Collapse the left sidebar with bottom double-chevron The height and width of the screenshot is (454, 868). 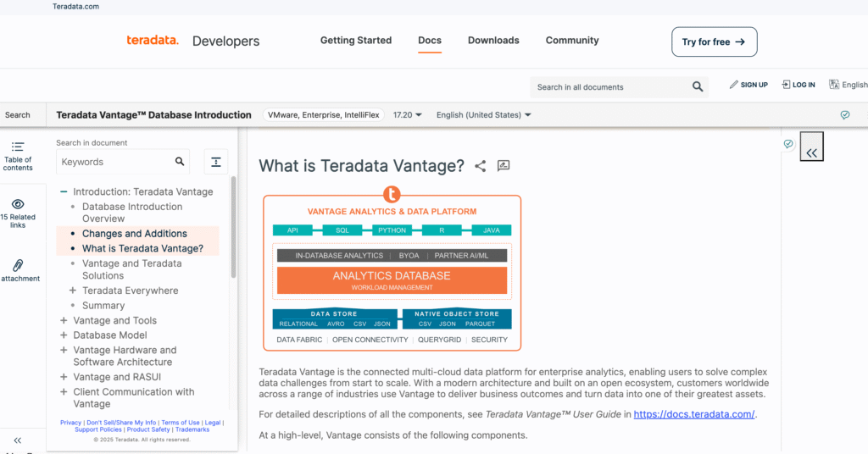pos(18,440)
